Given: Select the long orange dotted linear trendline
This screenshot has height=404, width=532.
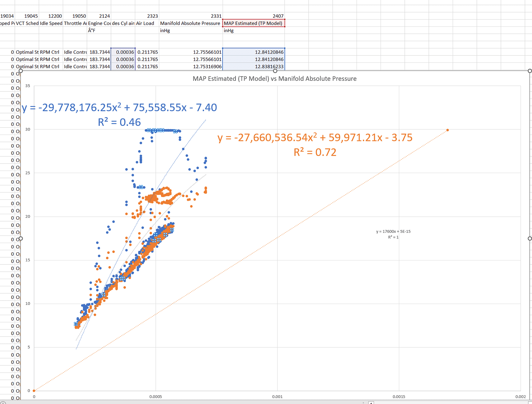Looking at the screenshot, I should click(241, 260).
